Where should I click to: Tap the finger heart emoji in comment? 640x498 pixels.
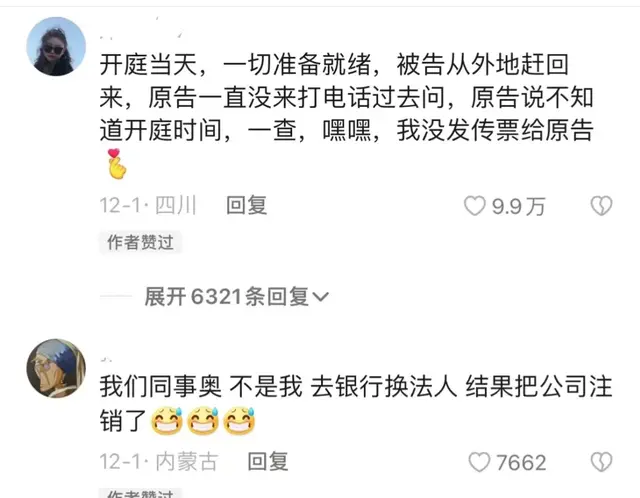(x=116, y=164)
